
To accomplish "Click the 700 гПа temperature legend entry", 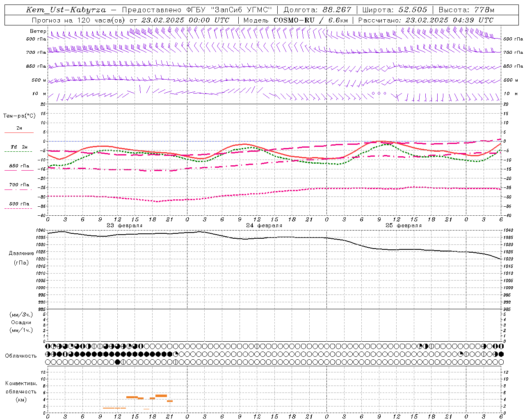I will click(19, 185).
